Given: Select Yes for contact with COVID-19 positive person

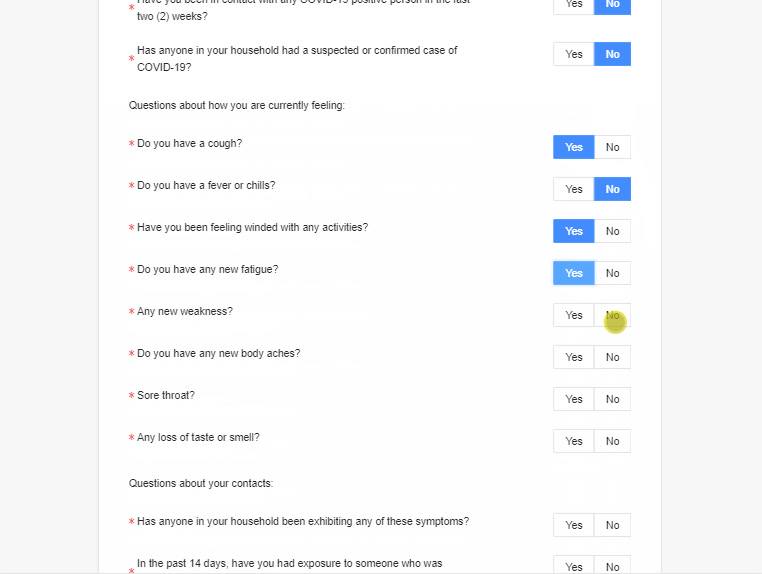Looking at the screenshot, I should pos(573,6).
